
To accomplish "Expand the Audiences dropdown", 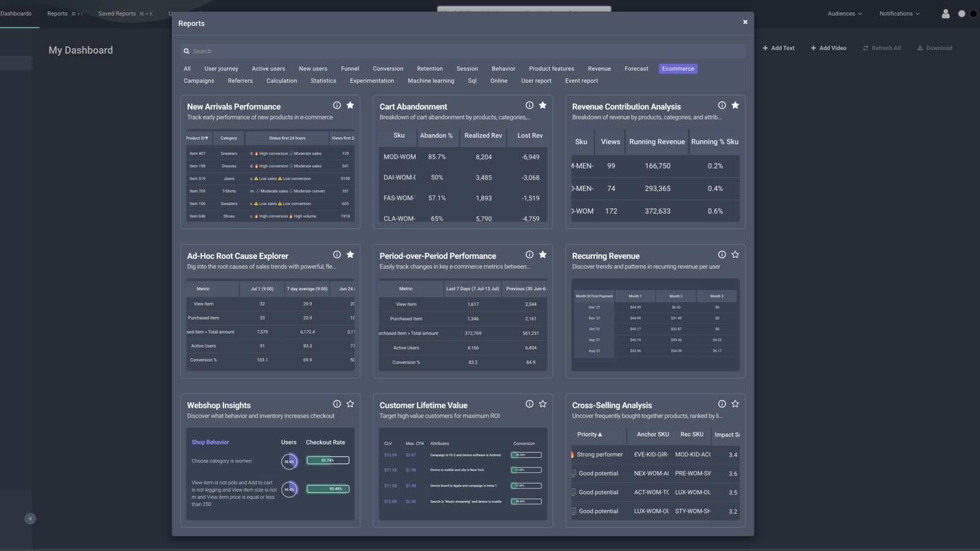I will click(x=845, y=13).
